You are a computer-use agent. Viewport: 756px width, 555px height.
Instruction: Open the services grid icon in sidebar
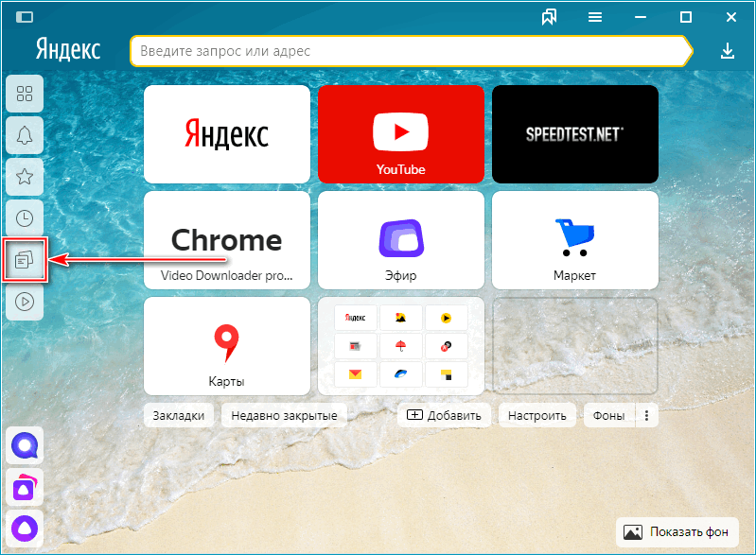[25, 94]
